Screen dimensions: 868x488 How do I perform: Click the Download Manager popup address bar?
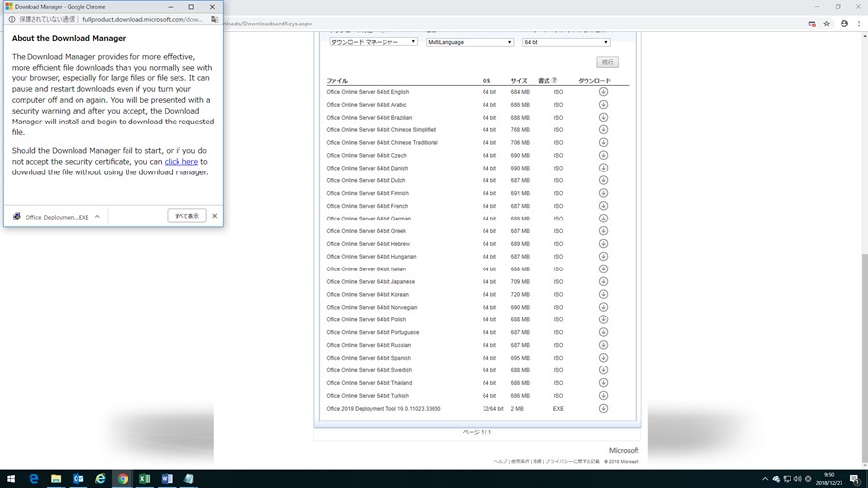(x=144, y=19)
